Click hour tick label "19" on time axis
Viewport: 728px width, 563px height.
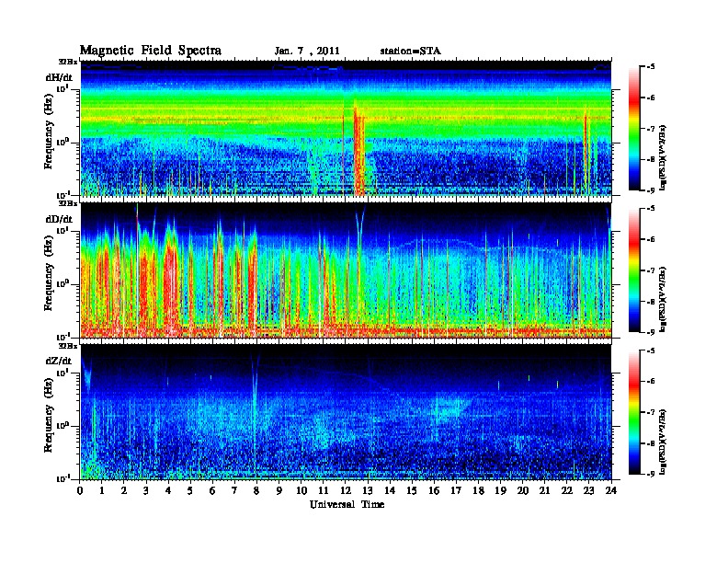[x=500, y=490]
